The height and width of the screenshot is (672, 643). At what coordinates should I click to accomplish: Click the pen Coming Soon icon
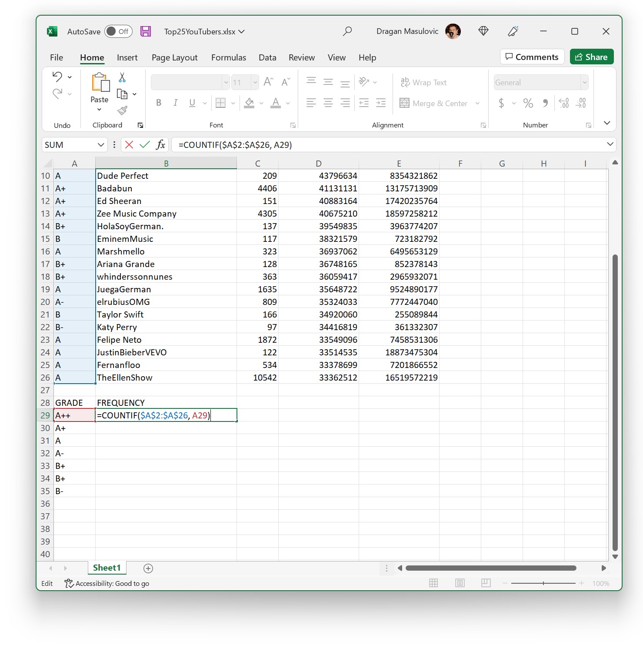(513, 31)
